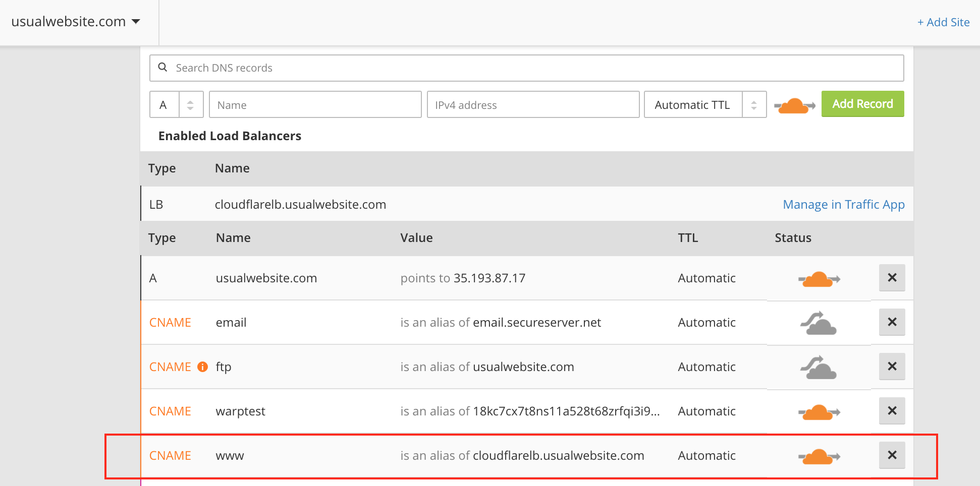The image size is (980, 486).
Task: Toggle orange cloud for usualwebsite.com A record
Action: tap(819, 279)
